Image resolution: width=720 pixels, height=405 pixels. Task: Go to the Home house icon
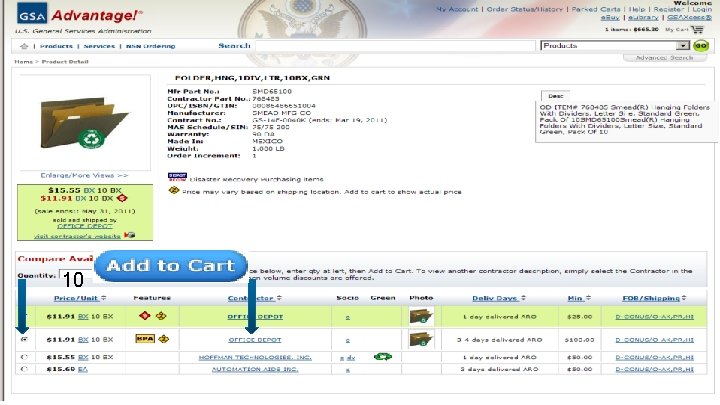[x=24, y=46]
